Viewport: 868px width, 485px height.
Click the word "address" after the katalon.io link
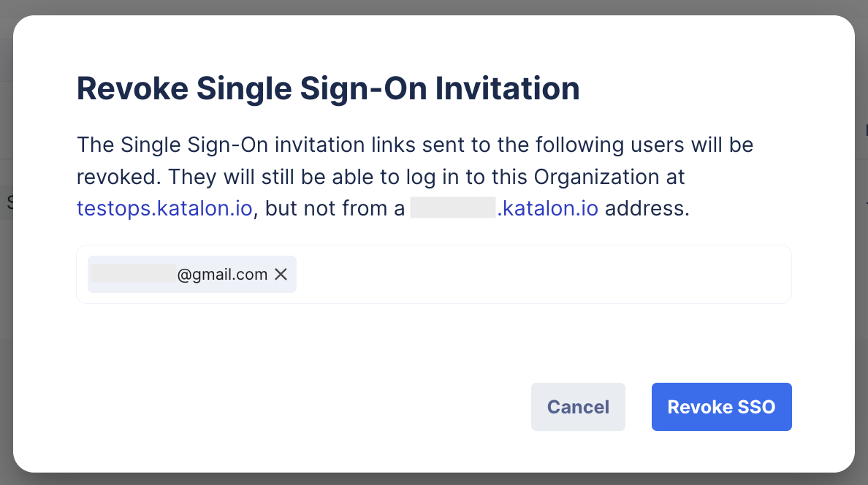647,209
